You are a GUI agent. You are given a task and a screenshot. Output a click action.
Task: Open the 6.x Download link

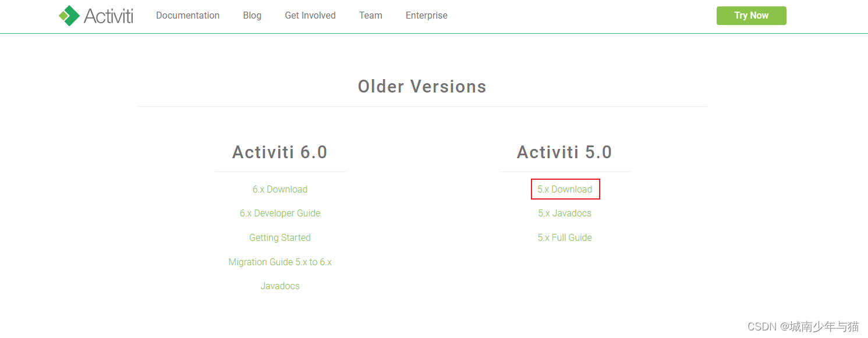tap(280, 189)
